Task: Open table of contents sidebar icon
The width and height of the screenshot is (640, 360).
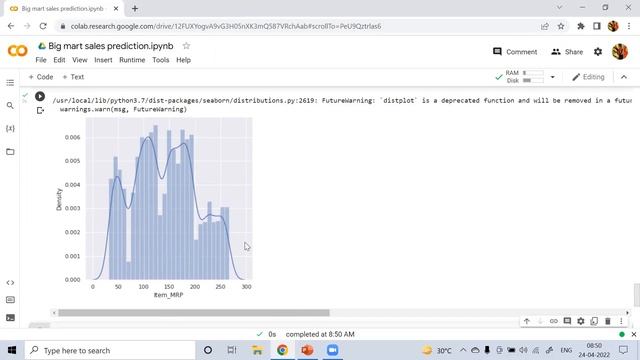Action: point(10,83)
